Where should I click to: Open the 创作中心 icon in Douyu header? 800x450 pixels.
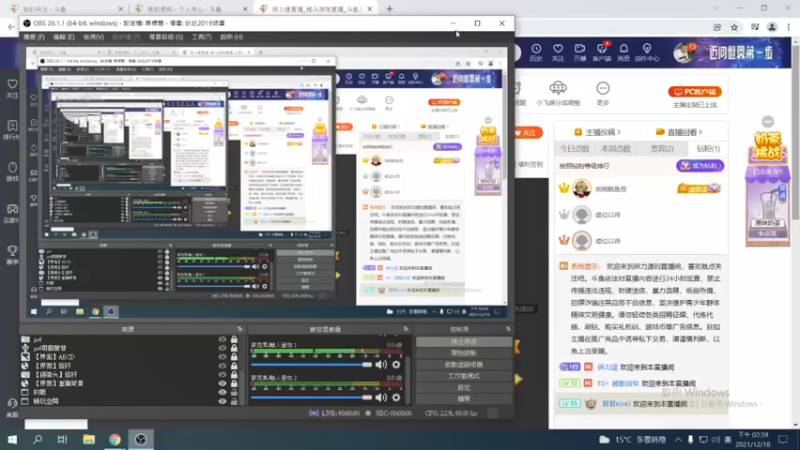click(646, 52)
